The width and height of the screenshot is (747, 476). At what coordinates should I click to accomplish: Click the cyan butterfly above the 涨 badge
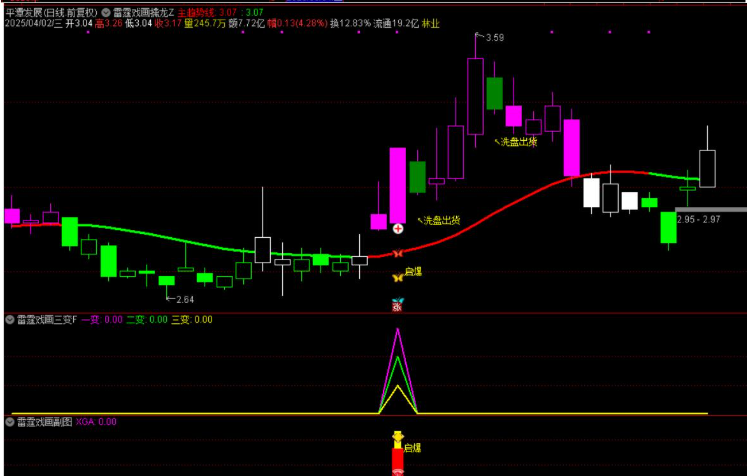click(397, 300)
